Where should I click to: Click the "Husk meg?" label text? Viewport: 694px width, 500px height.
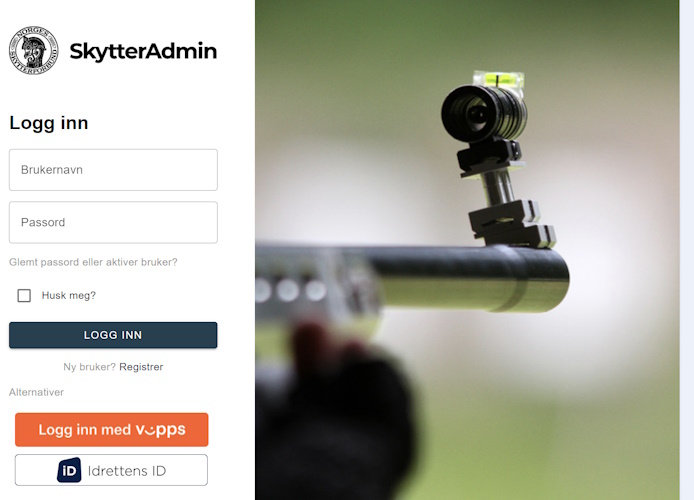pyautogui.click(x=69, y=295)
